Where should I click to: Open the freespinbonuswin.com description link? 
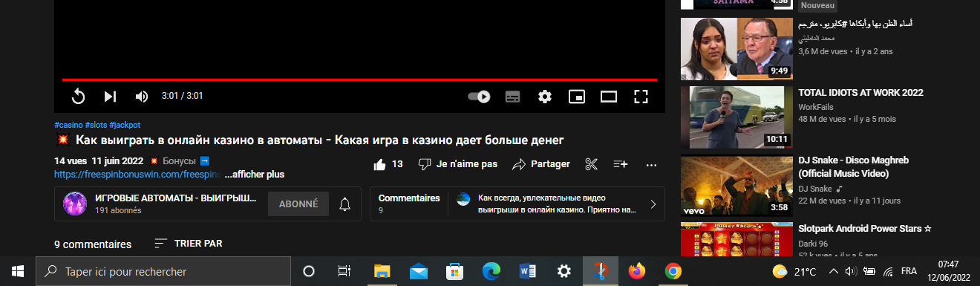pyautogui.click(x=137, y=175)
